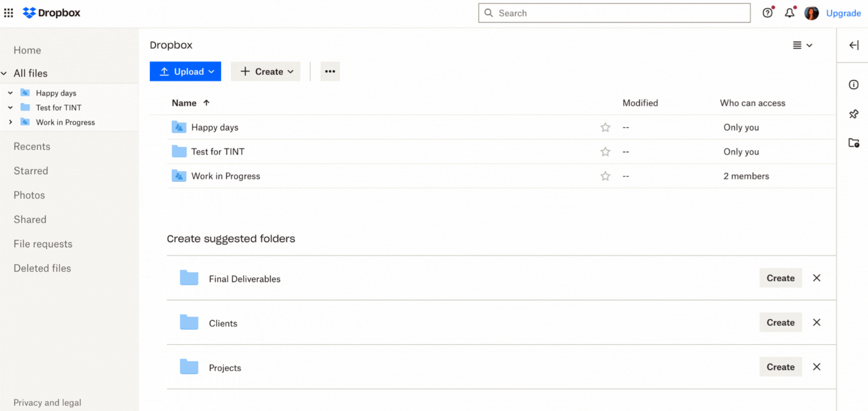Open Privacy and legal link

click(x=47, y=403)
